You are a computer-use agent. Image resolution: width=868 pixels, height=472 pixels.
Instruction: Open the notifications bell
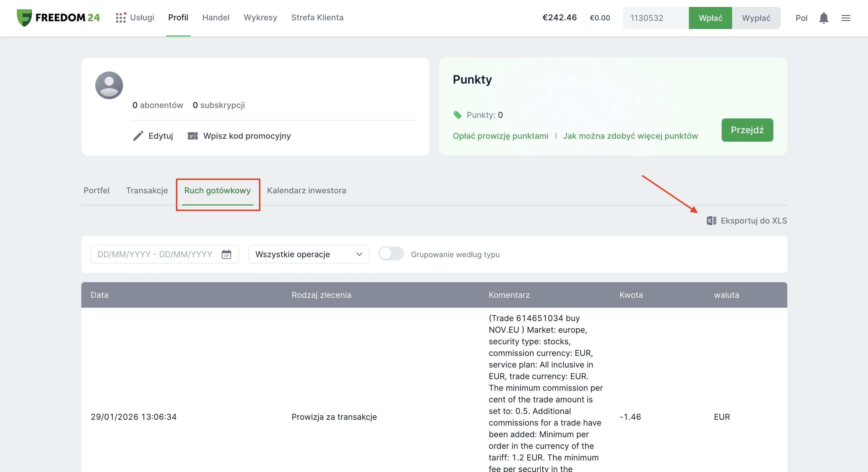[823, 18]
